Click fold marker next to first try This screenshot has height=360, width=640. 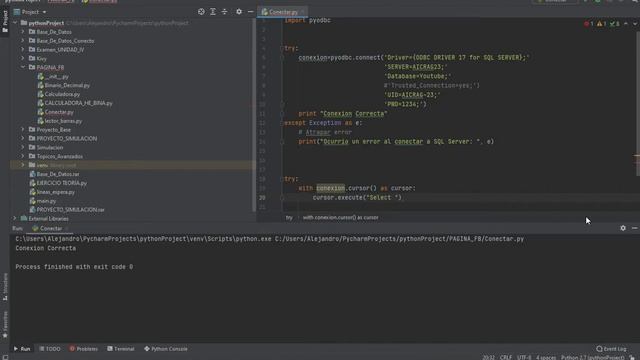(x=282, y=48)
